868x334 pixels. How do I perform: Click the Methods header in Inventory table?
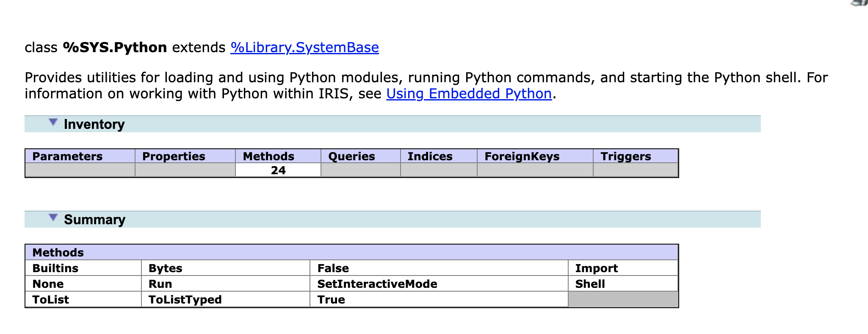coord(278,156)
